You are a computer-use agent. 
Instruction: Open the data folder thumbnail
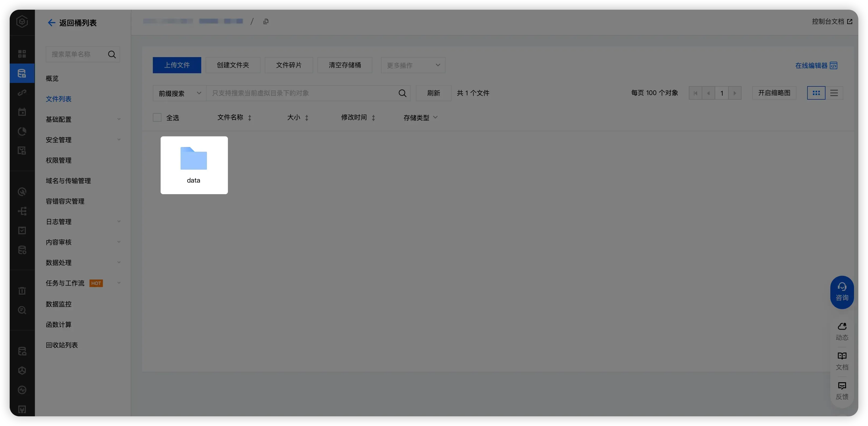click(x=194, y=165)
